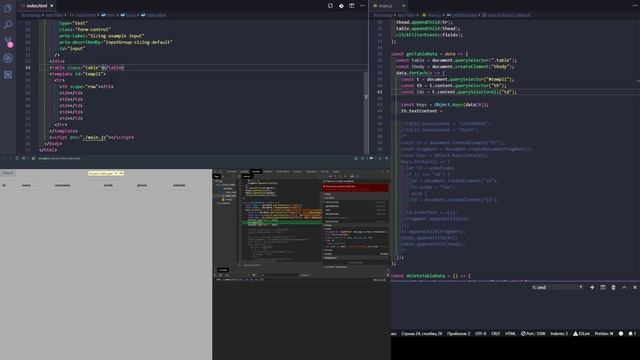Click Port: 5500 Live Server status item
The height and width of the screenshot is (360, 640).
tap(533, 333)
